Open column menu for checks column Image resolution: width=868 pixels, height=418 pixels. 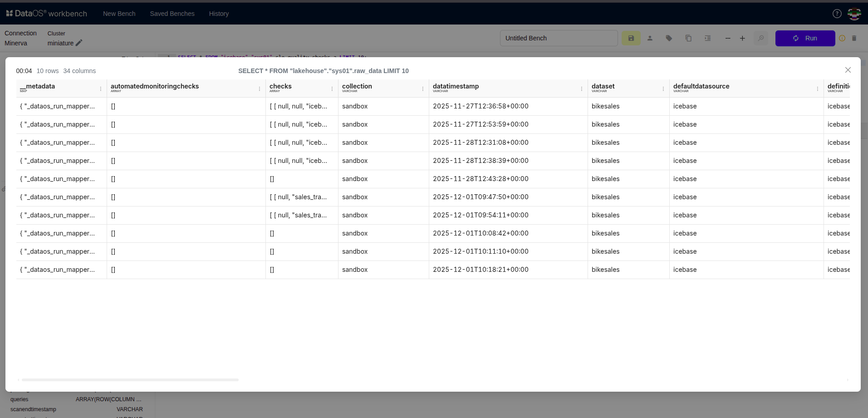(332, 89)
